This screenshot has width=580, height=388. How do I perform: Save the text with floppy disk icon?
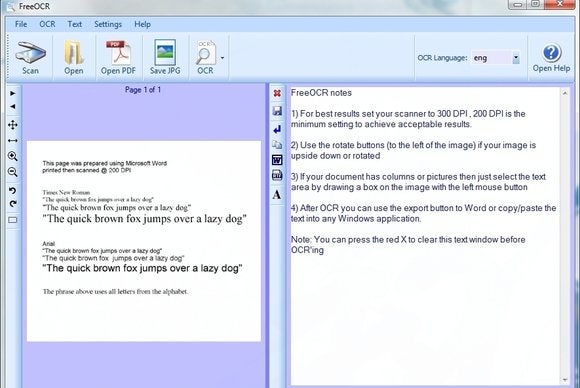click(x=277, y=111)
